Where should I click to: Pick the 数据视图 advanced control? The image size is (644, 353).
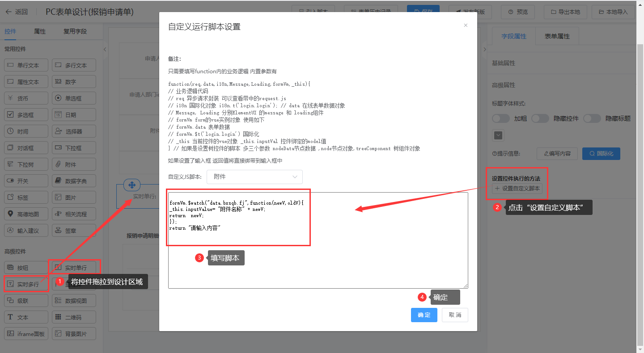click(x=74, y=301)
